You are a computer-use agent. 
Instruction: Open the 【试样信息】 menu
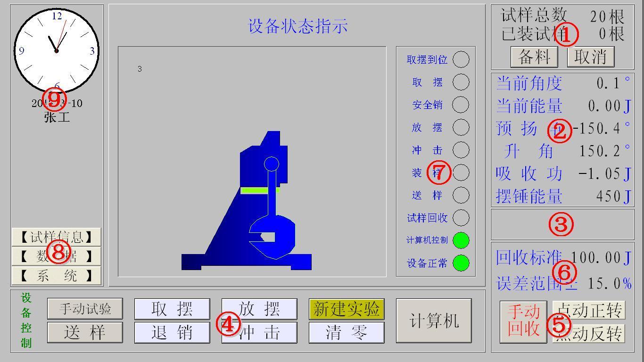[57, 237]
